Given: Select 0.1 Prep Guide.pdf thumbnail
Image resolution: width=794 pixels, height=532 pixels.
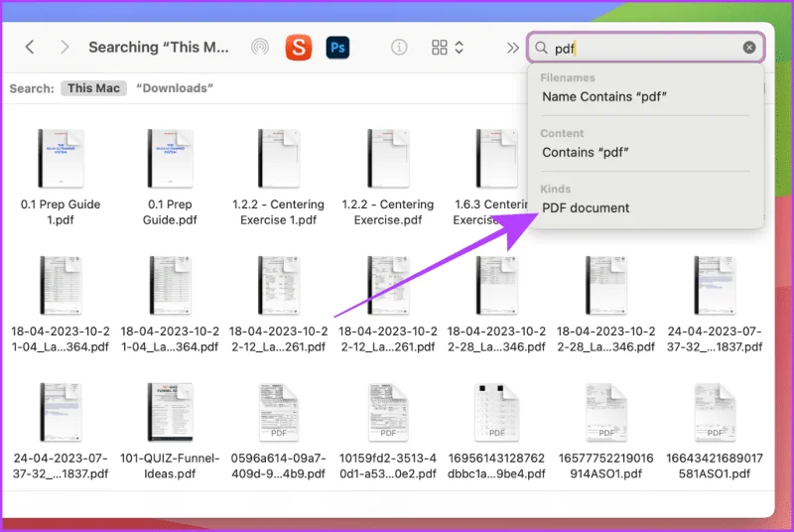Looking at the screenshot, I should [170, 159].
